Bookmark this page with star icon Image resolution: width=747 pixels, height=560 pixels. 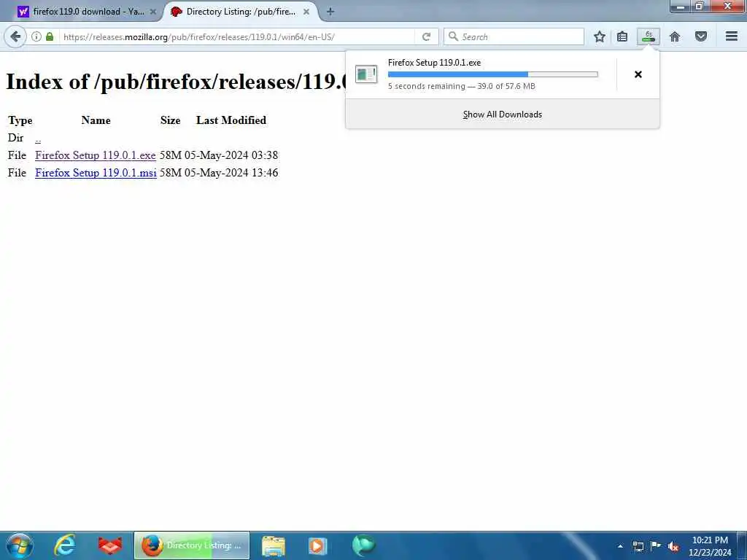click(600, 36)
